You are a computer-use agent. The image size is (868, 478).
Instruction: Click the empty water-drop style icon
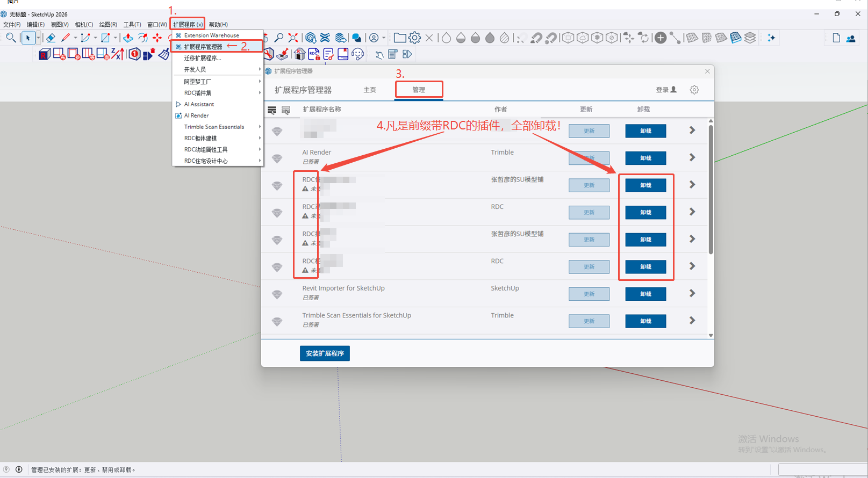point(446,38)
